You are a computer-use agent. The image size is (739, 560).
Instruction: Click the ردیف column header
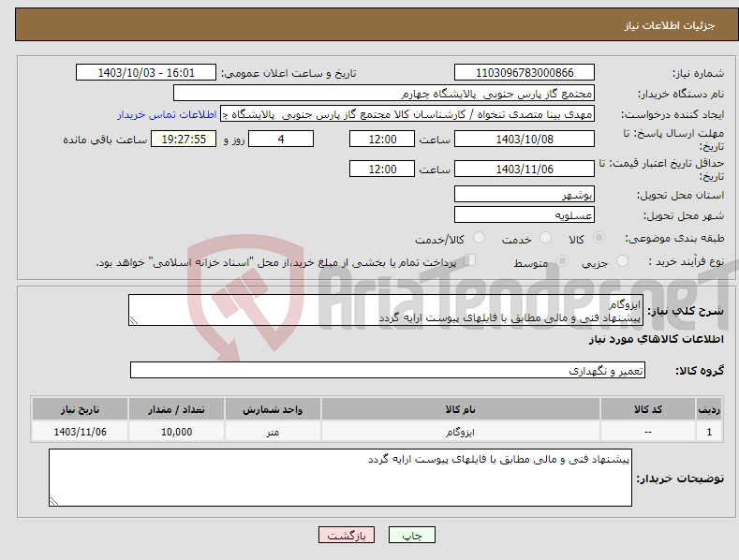pyautogui.click(x=709, y=409)
